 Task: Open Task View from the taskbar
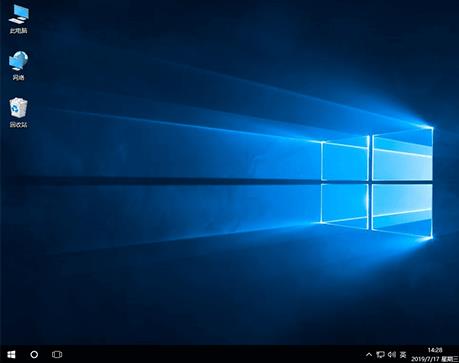57,354
